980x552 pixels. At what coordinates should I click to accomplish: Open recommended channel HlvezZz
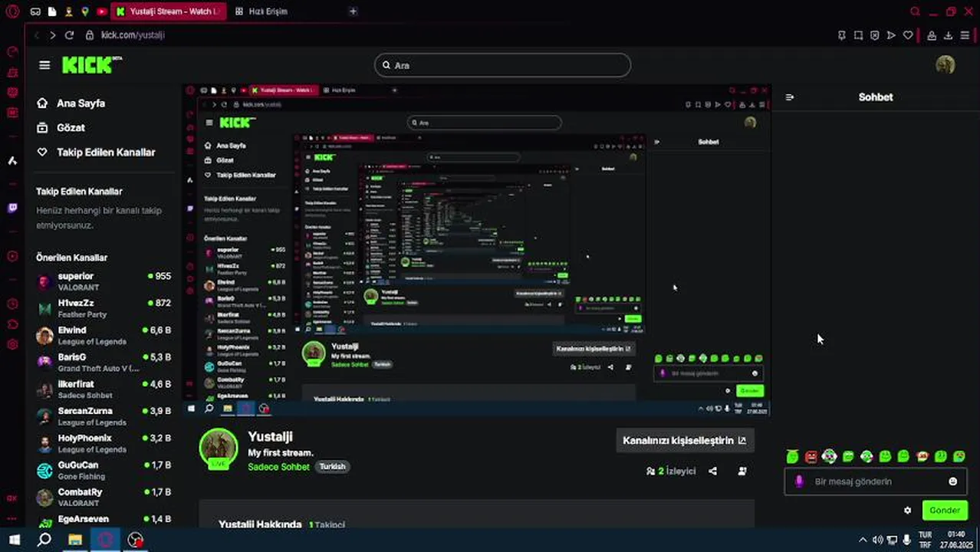tap(104, 308)
